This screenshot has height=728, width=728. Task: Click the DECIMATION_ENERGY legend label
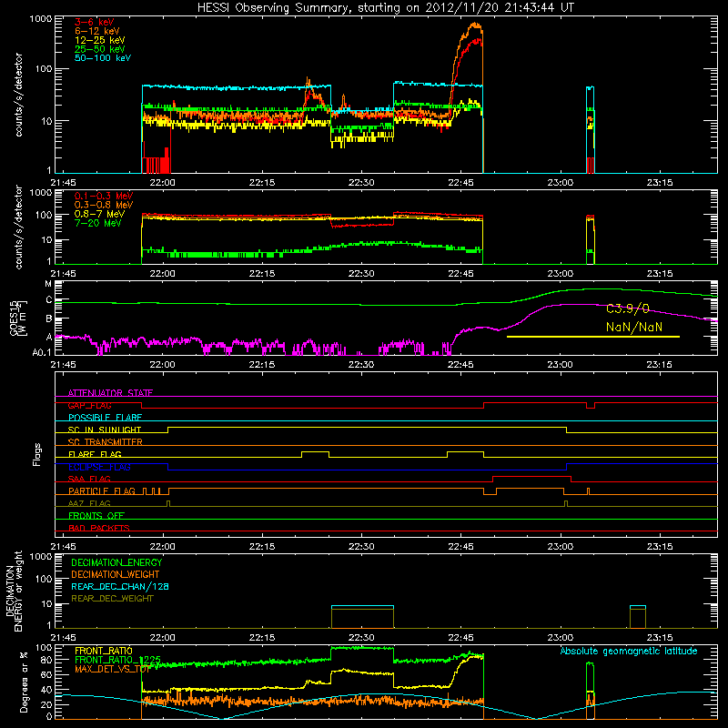[116, 562]
